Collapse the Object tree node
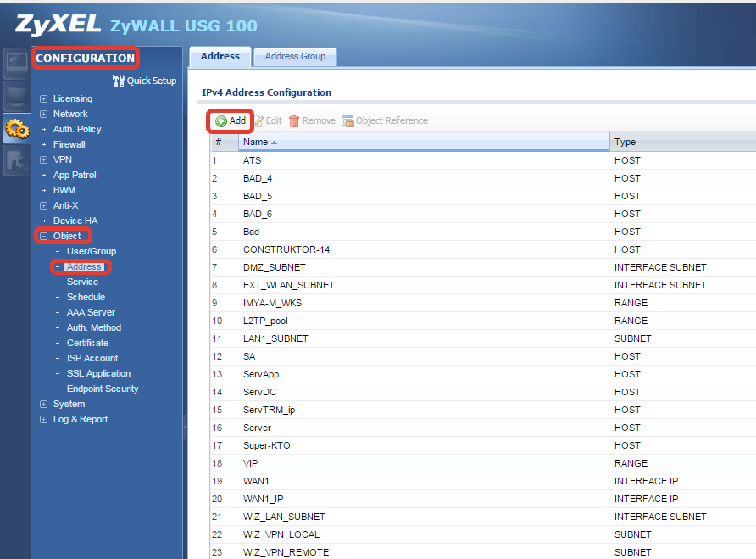 click(43, 236)
